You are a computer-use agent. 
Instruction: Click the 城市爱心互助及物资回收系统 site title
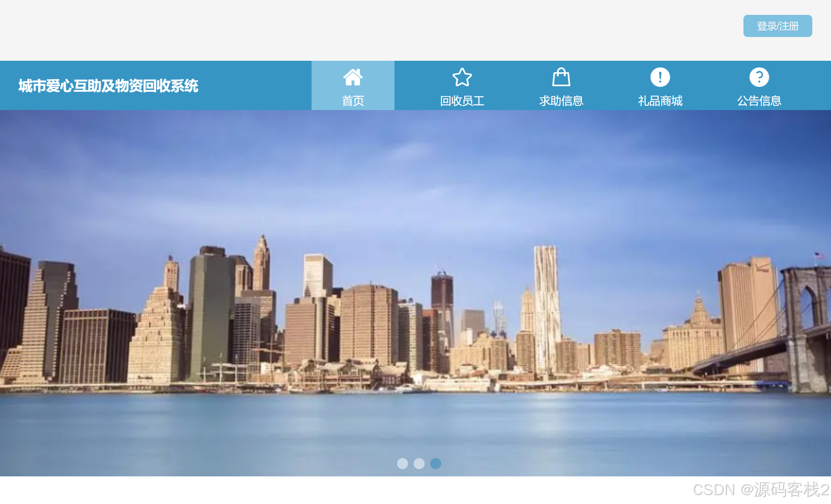pos(108,86)
